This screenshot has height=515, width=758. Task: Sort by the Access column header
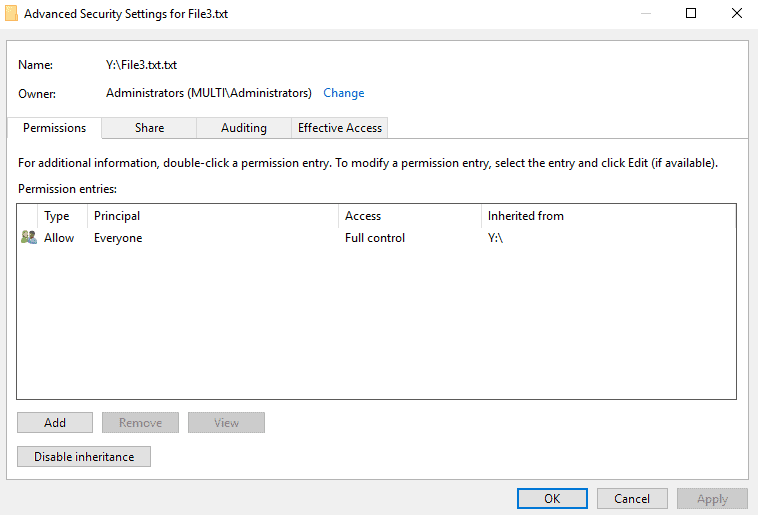(x=363, y=216)
